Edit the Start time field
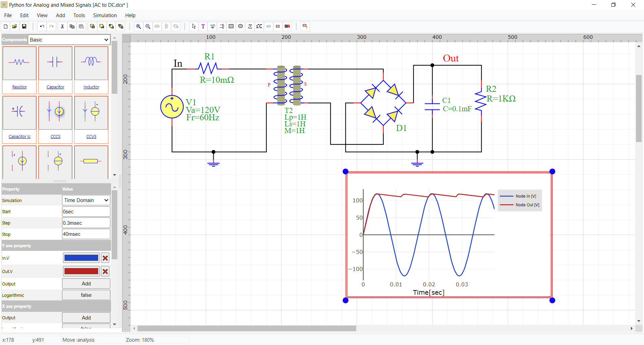Viewport: 644px width, 345px height. point(86,212)
